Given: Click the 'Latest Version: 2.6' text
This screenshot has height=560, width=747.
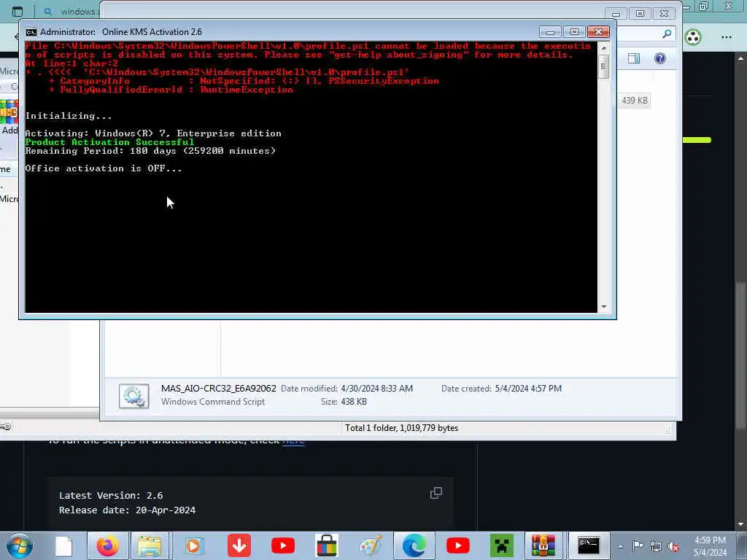Looking at the screenshot, I should [111, 495].
